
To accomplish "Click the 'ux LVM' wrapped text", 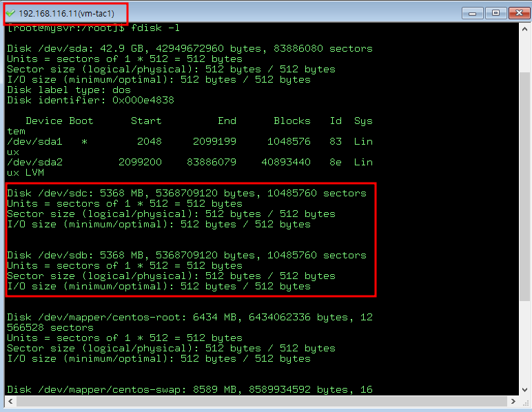I will [x=25, y=173].
